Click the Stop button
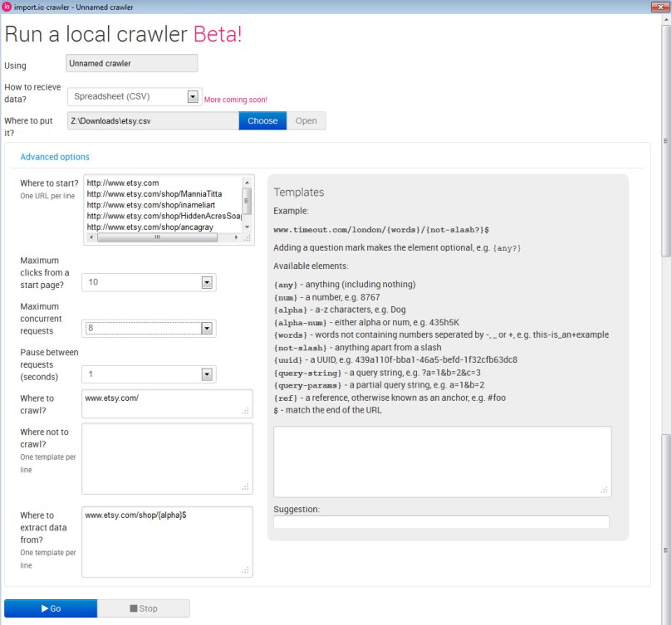Viewport: 672px width, 625px height. pyautogui.click(x=143, y=608)
